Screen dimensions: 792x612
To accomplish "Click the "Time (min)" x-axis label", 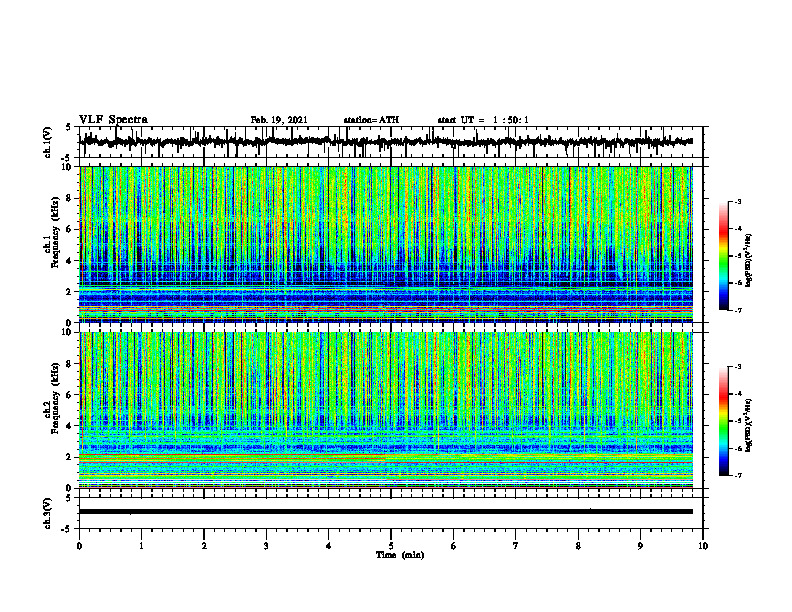I will (400, 555).
